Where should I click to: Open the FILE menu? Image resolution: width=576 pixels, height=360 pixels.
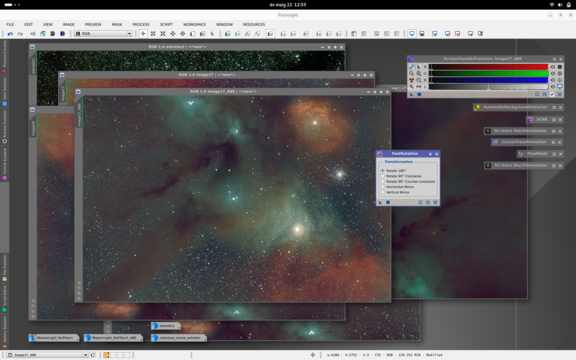10,24
